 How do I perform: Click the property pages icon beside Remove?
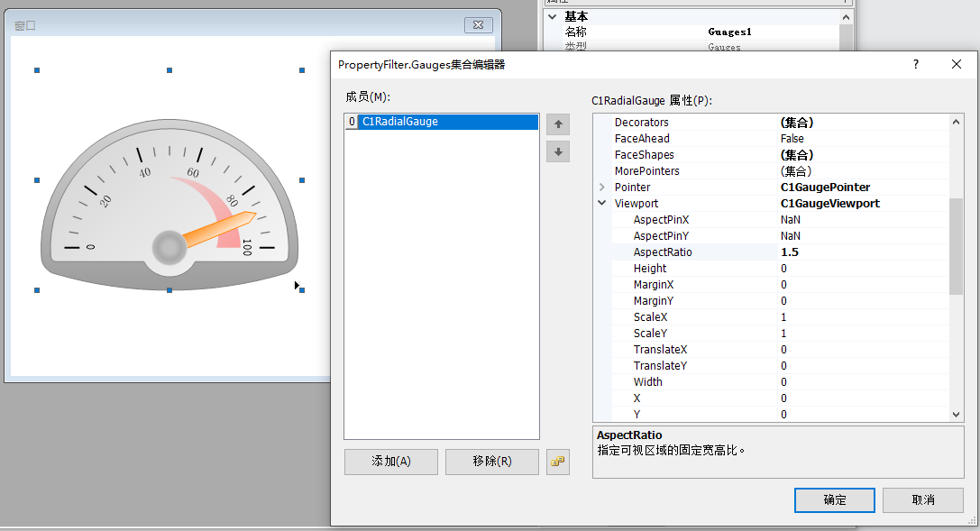point(558,462)
